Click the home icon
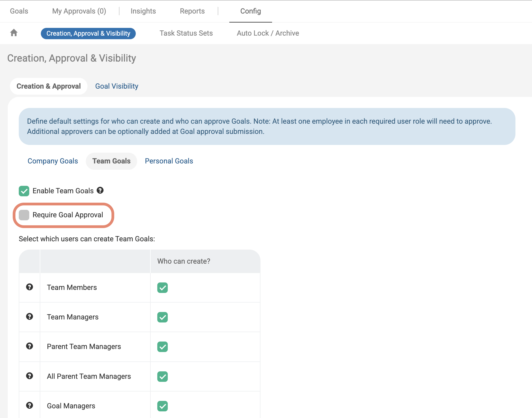This screenshot has height=418, width=532. click(14, 33)
